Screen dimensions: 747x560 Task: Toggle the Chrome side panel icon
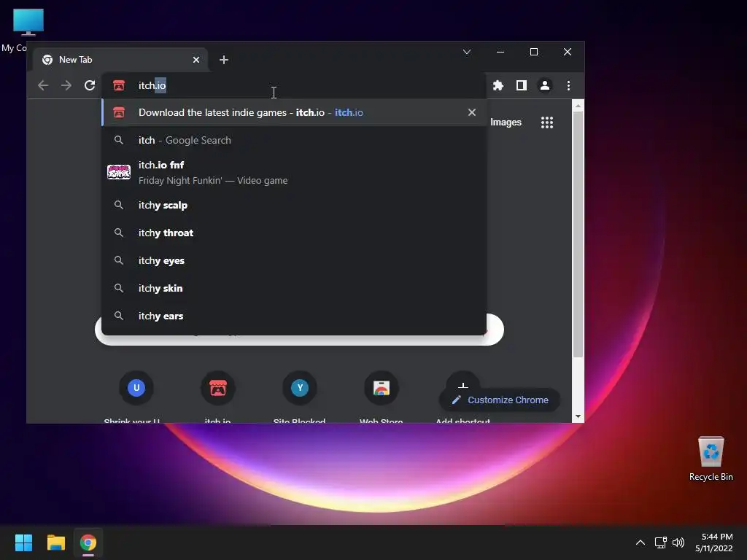point(521,85)
